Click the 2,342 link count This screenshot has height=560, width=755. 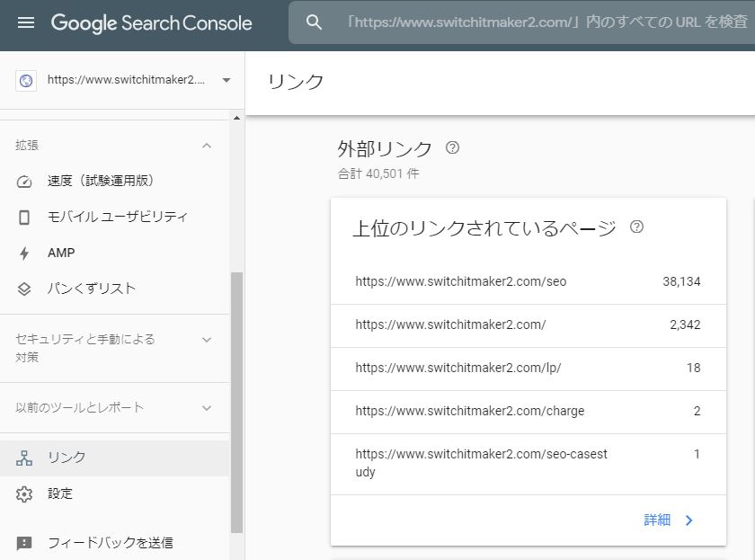[685, 325]
